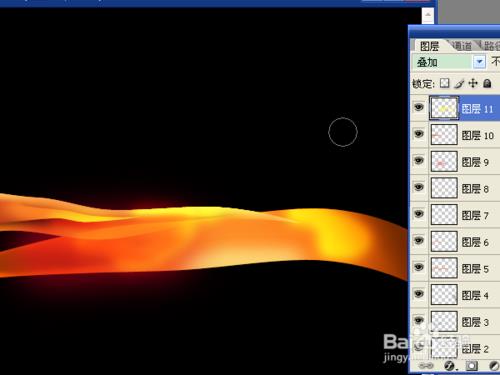The width and height of the screenshot is (500, 375).
Task: Click the canvas vertical scrollbar up arrow
Action: click(x=428, y=15)
